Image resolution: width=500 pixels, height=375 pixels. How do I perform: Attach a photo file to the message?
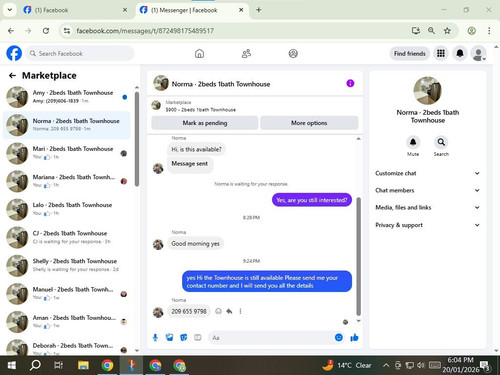[x=170, y=338]
